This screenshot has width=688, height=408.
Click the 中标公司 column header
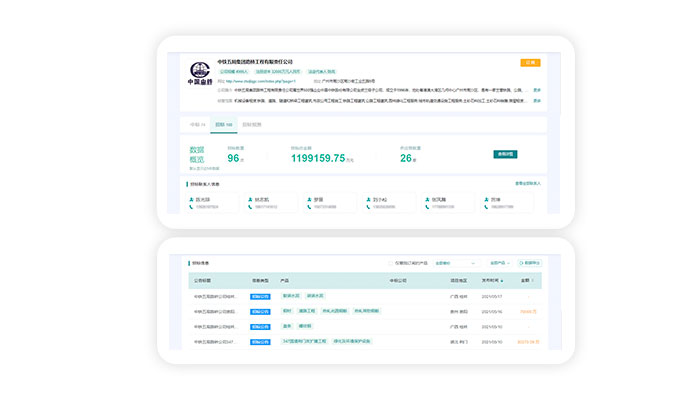(x=398, y=280)
